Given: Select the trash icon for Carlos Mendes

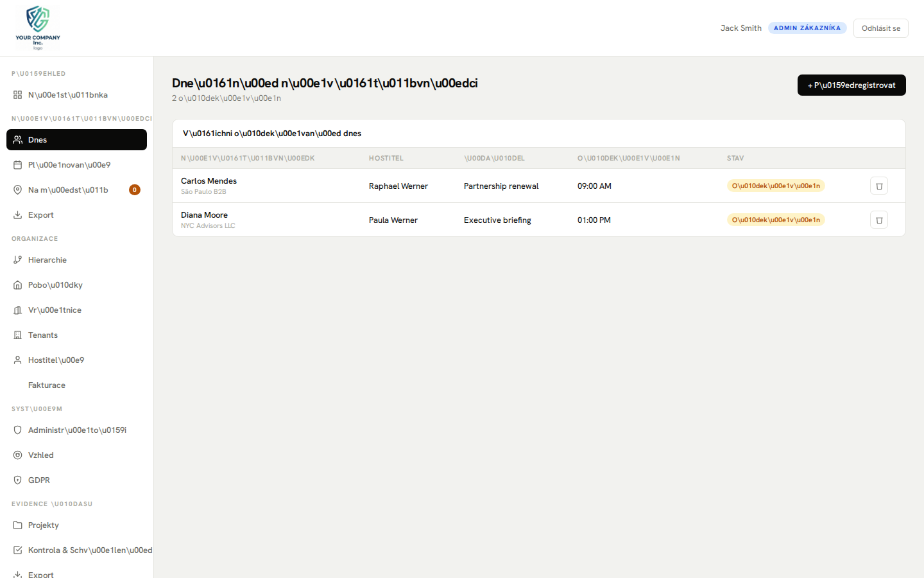Looking at the screenshot, I should point(878,186).
